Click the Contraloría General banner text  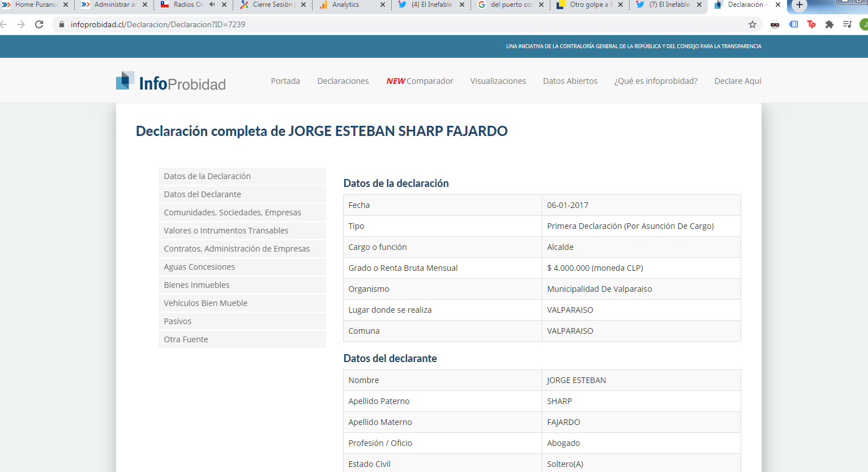(634, 46)
